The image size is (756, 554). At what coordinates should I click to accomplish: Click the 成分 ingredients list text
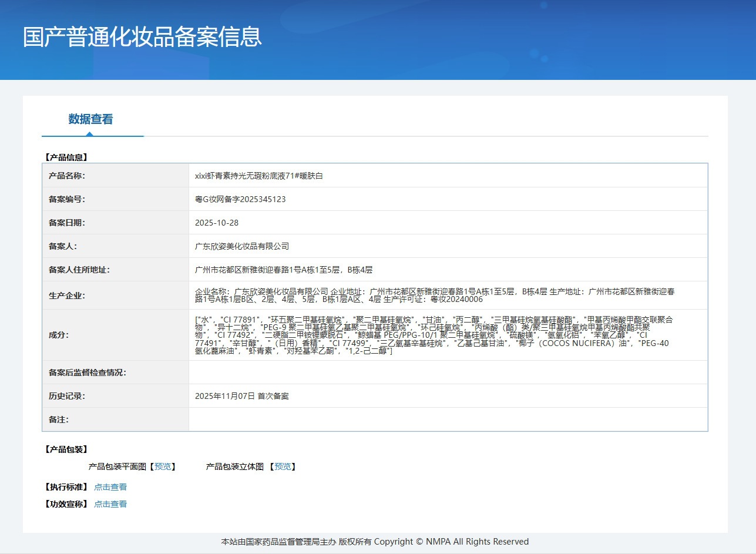point(434,335)
